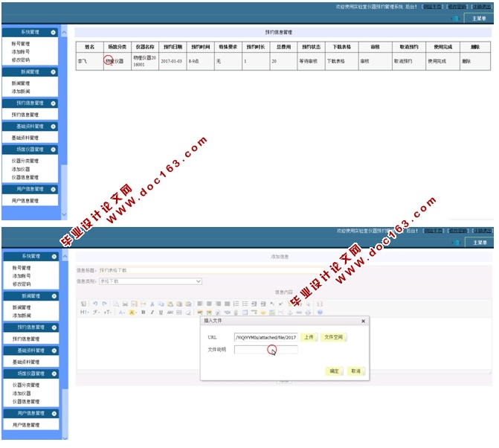The image size is (499, 448).
Task: Click the copy icon in the editor toolbar
Action: click(x=161, y=304)
